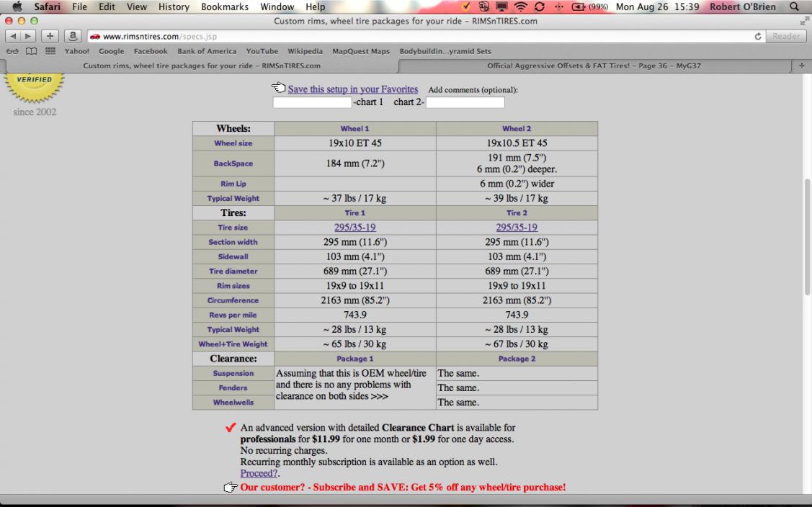Open Top Sites grid icon

[50, 51]
